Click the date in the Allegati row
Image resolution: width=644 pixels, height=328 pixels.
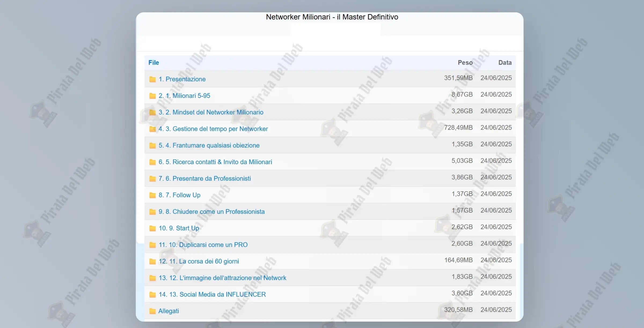tap(496, 310)
